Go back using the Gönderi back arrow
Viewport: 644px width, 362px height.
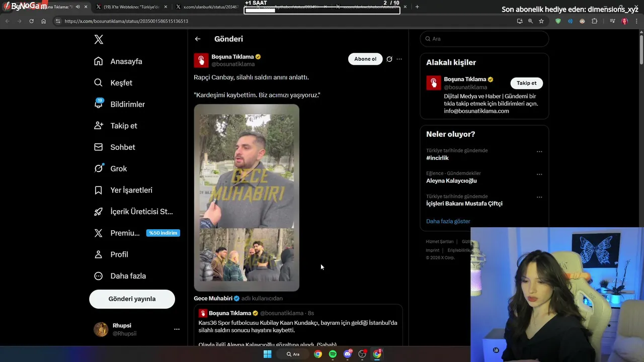tap(198, 39)
